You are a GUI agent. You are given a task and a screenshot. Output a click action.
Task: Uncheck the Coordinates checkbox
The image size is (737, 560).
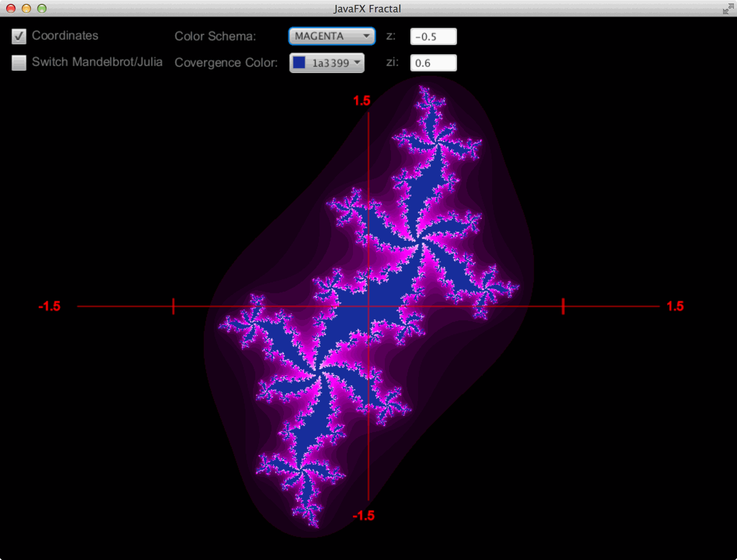[x=19, y=36]
